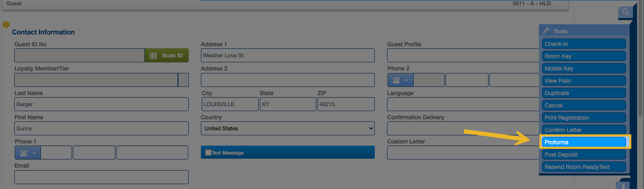Click the Phone 1 telephone icon
The image size is (644, 189).
24,153
